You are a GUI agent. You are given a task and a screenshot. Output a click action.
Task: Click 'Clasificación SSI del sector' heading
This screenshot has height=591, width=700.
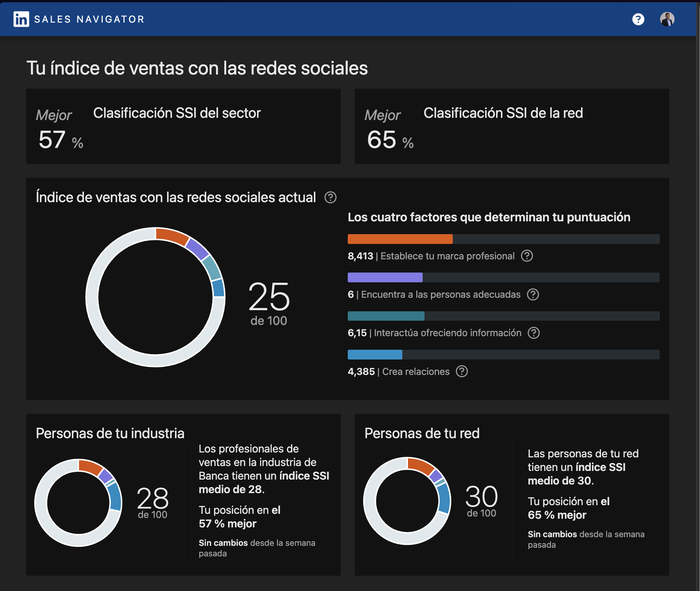click(x=177, y=113)
